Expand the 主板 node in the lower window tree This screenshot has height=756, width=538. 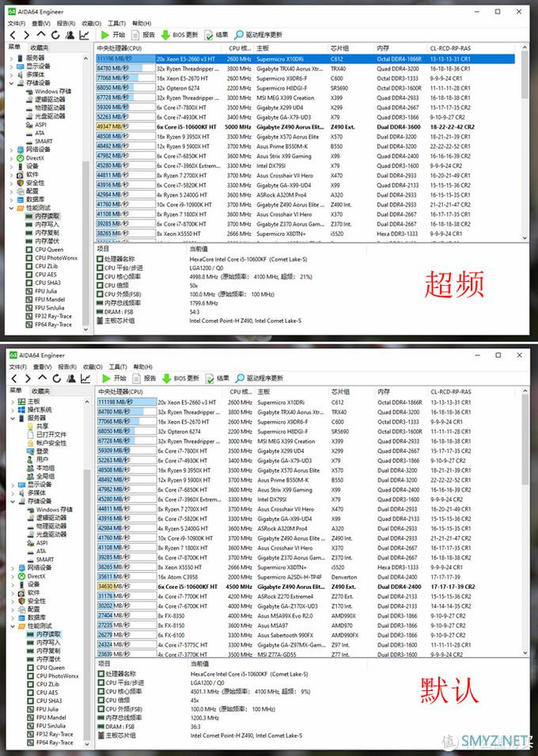click(x=13, y=401)
